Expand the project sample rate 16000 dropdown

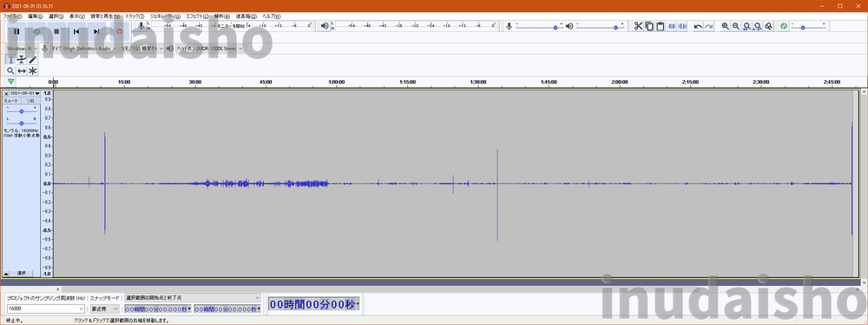(46, 308)
